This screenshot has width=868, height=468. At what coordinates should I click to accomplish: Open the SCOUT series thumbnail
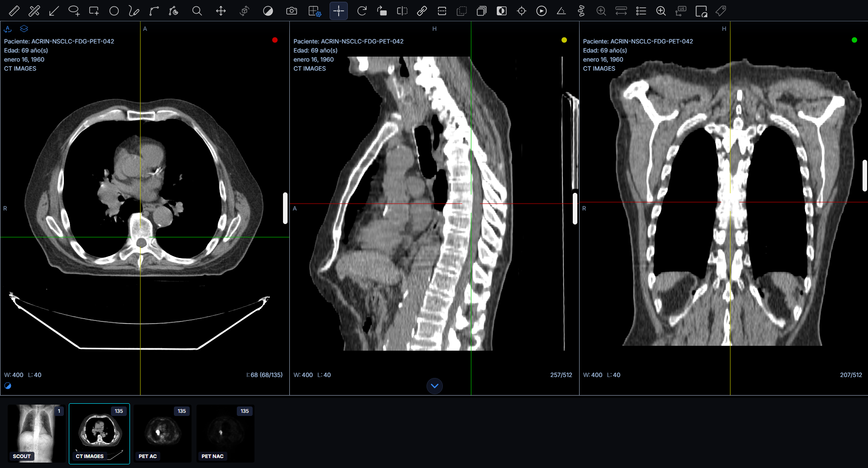(36, 433)
